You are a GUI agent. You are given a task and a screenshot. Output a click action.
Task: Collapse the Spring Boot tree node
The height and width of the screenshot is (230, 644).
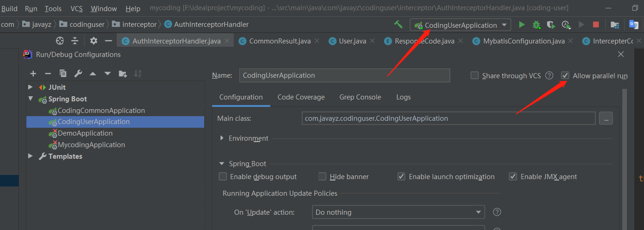30,99
